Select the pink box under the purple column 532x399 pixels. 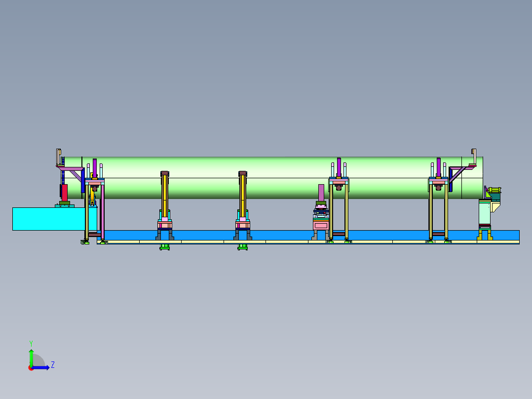tap(321, 226)
